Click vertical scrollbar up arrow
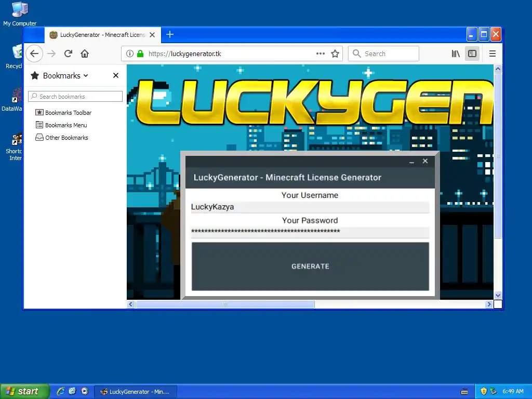Screen dimensions: 532x399 [498, 69]
